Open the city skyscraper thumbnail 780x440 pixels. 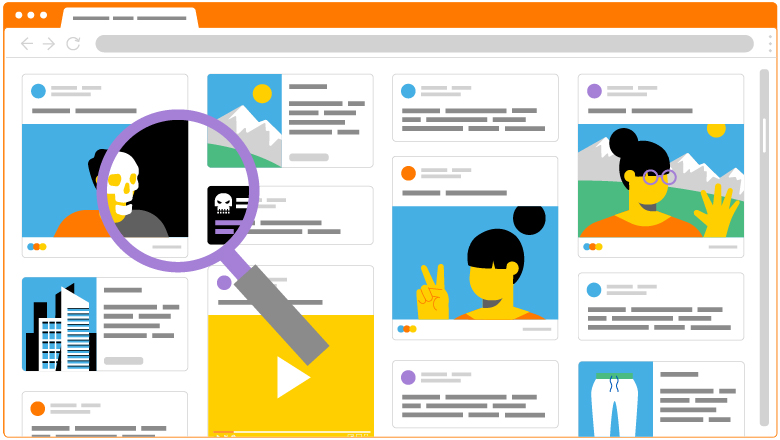(x=59, y=325)
